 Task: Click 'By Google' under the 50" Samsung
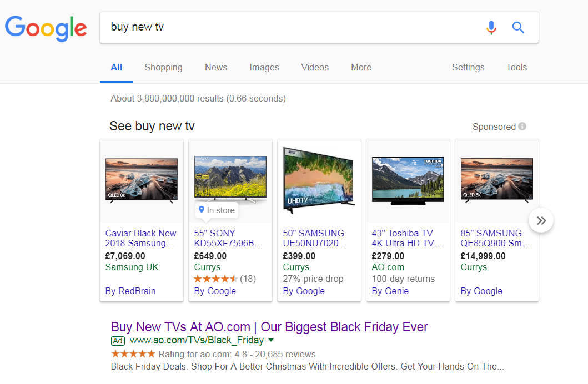click(304, 291)
